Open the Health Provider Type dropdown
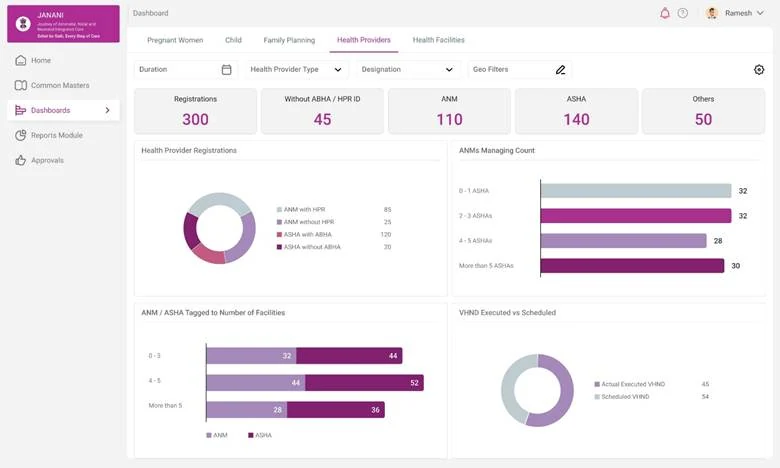This screenshot has height=468, width=780. click(x=296, y=70)
